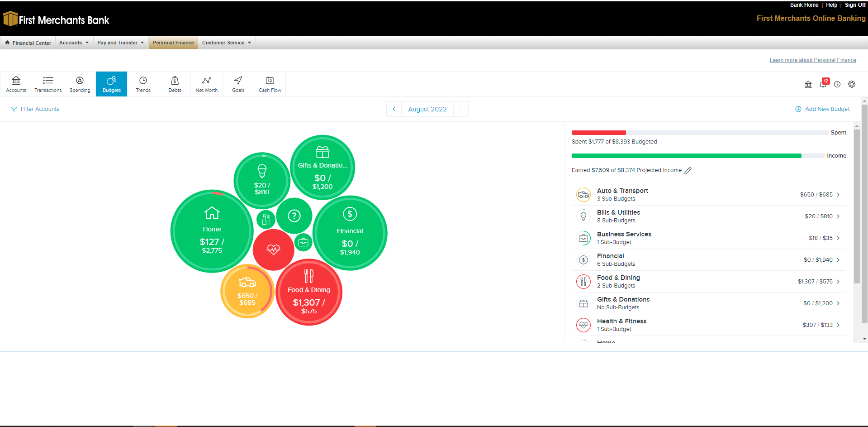Open the notifications bell with 12 alerts
This screenshot has height=427, width=868.
tap(823, 84)
